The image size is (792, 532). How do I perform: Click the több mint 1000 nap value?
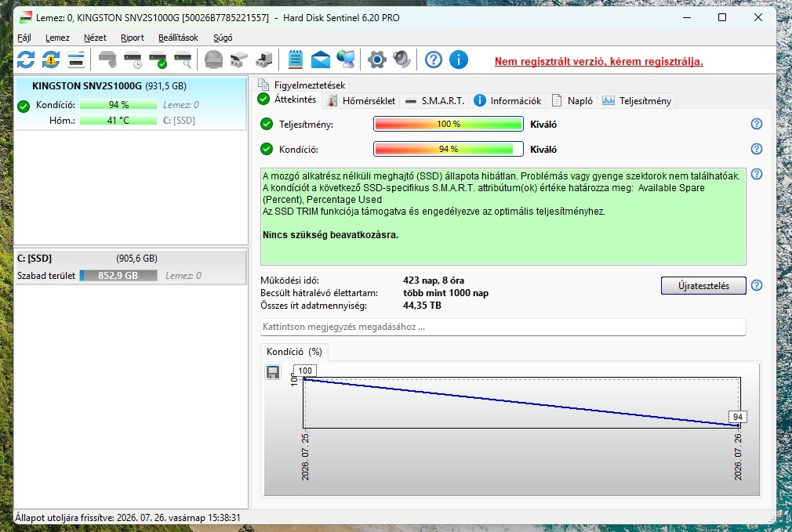click(x=445, y=293)
